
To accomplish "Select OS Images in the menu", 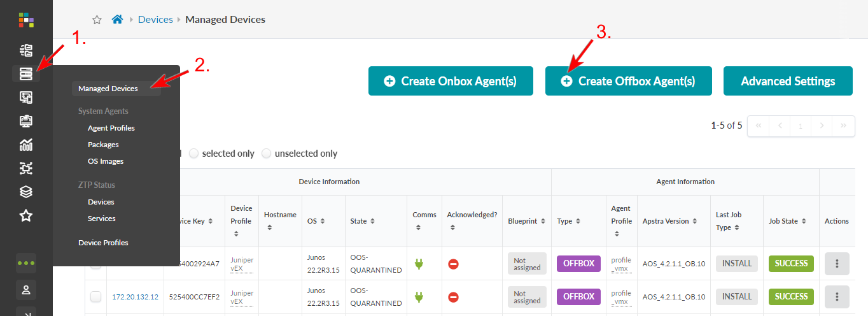I will [106, 161].
